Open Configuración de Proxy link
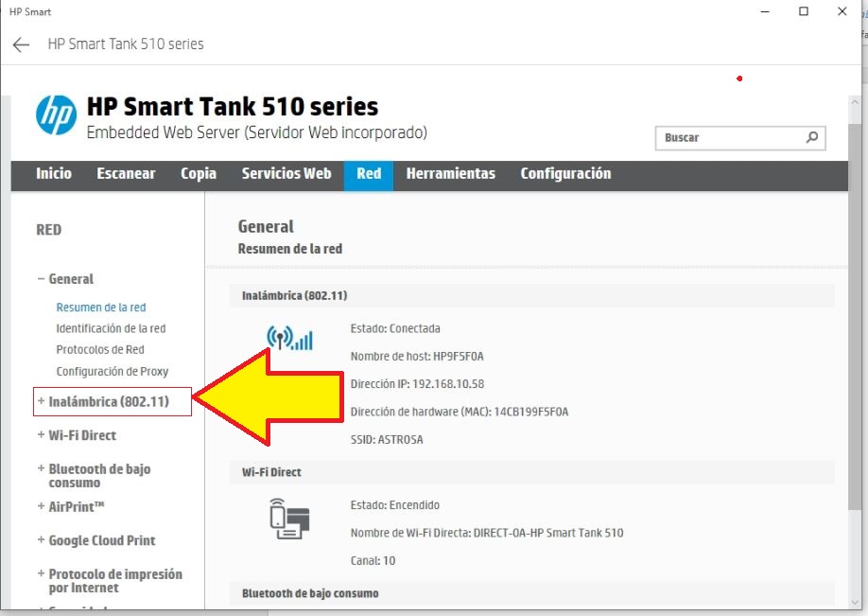This screenshot has width=868, height=616. 112,372
